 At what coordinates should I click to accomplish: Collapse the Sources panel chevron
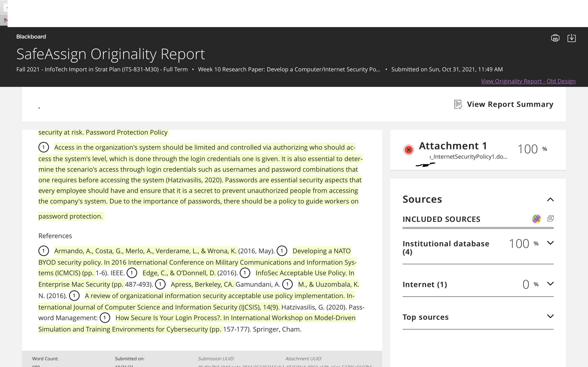[550, 200]
